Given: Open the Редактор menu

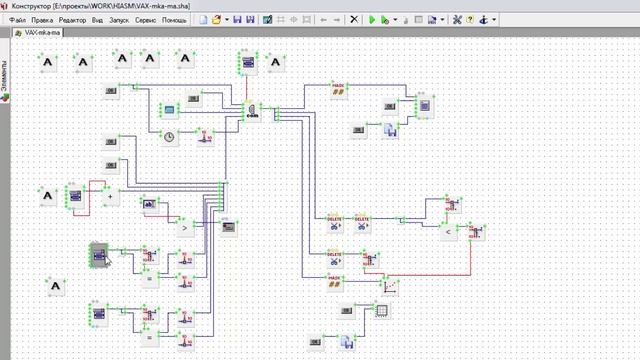Looking at the screenshot, I should coord(72,20).
